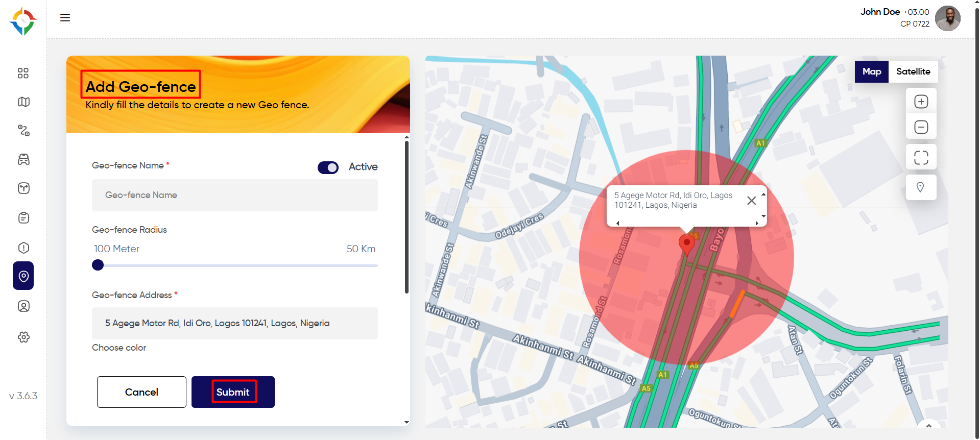Click the Add Geo-fence heading
Viewport: 980px width, 440px height.
click(141, 87)
